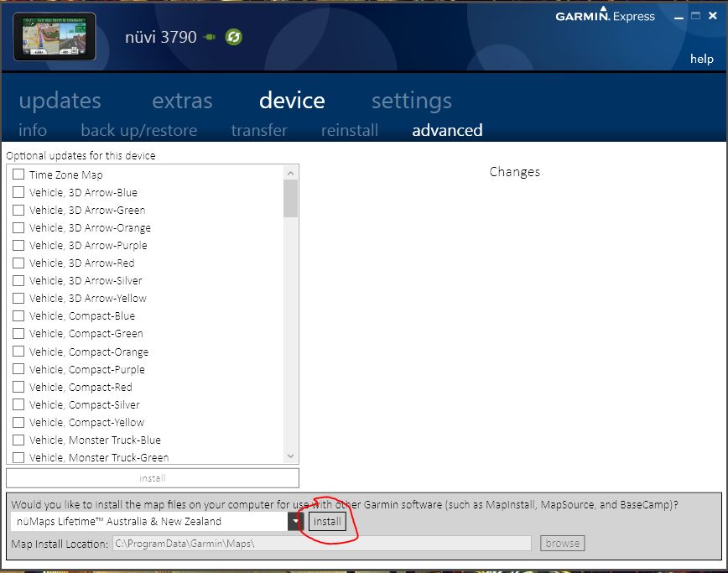Check Vehicle, Compact-Silver checkbox
The width and height of the screenshot is (728, 573).
[18, 404]
